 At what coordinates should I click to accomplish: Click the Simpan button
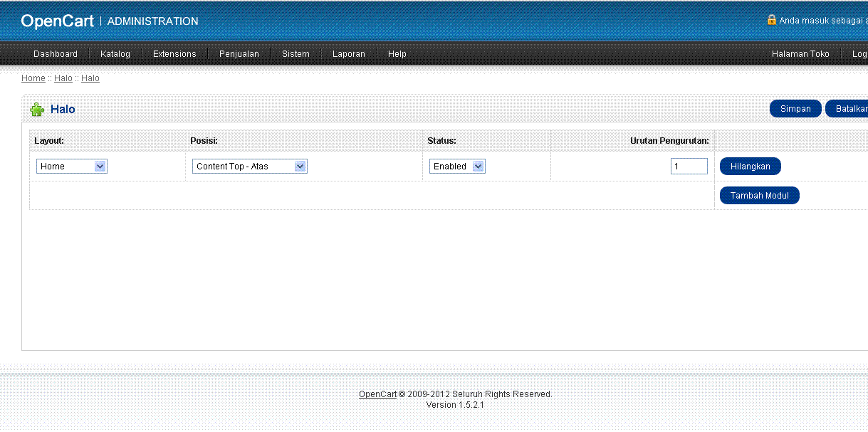coord(795,109)
